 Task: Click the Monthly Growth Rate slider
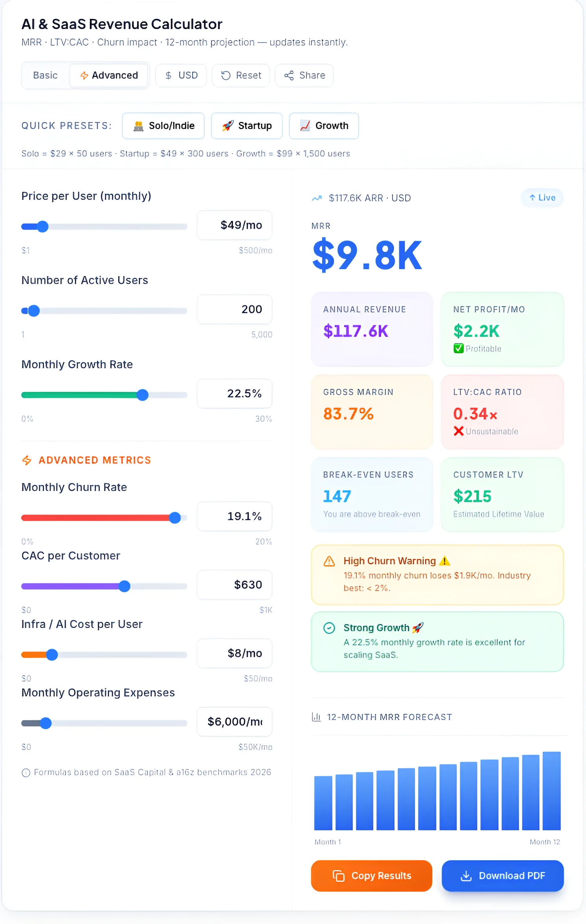(x=104, y=395)
